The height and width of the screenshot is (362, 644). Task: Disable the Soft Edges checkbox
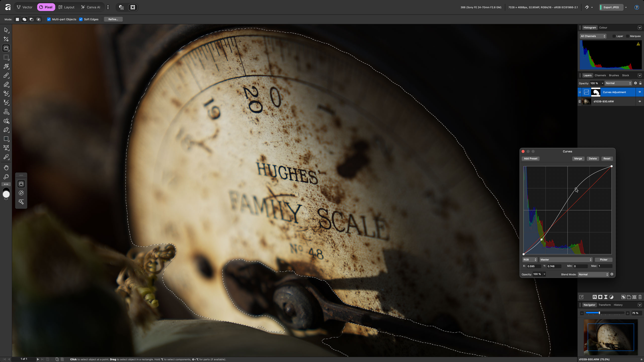click(81, 19)
